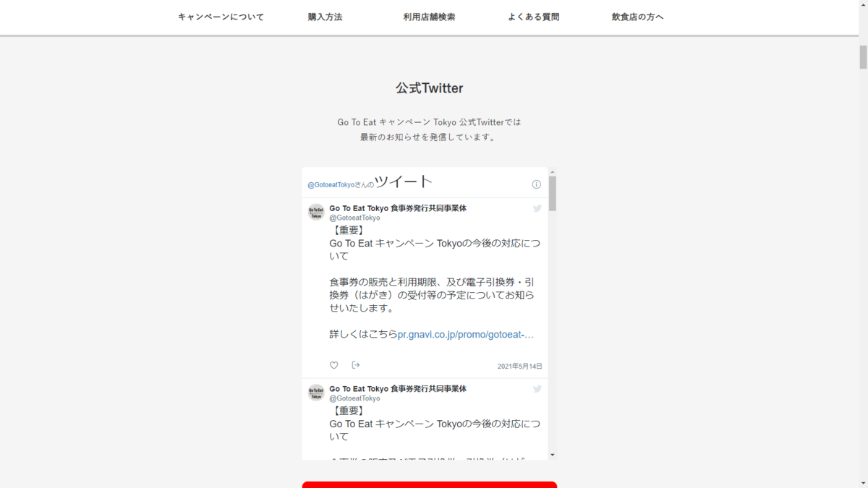This screenshot has height=488, width=868.
Task: Open first tweet's author name Go To Eat Tokyo
Action: click(x=398, y=208)
